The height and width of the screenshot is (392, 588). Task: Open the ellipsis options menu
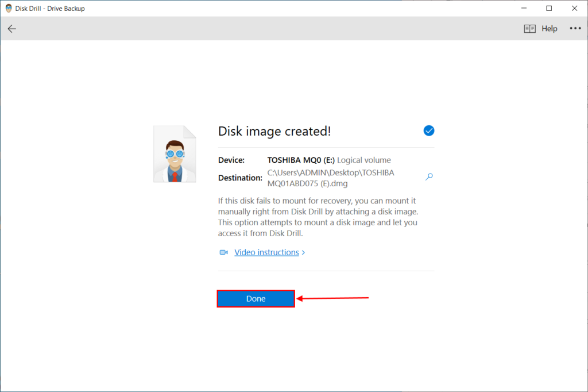pyautogui.click(x=575, y=28)
